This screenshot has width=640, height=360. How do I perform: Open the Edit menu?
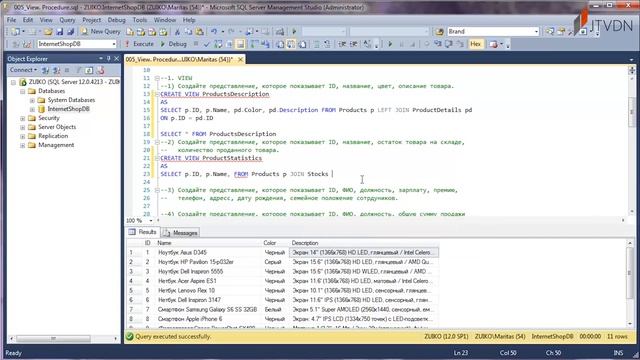[28, 20]
